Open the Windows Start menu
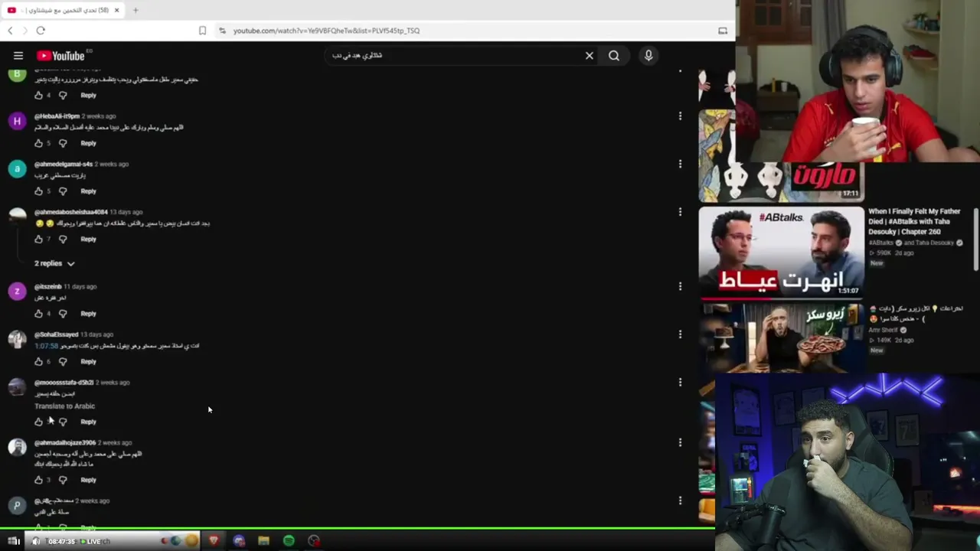Screen dimensions: 980x551 pyautogui.click(x=14, y=541)
